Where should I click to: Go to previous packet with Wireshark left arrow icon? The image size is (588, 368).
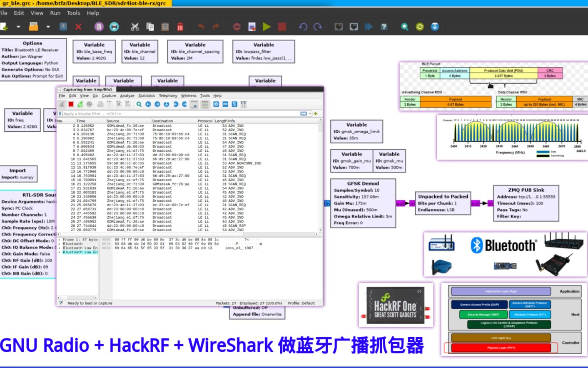[148, 104]
